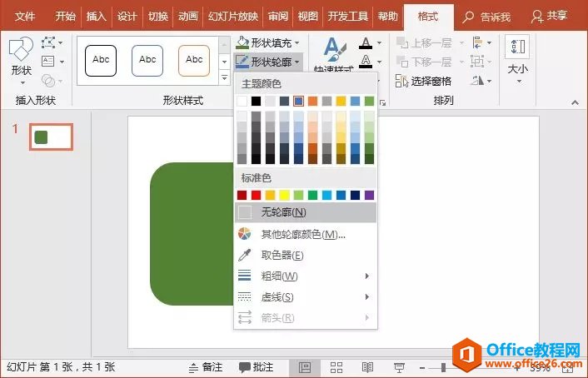Open the 形状填充 paint bucket
The width and height of the screenshot is (588, 378).
(242, 42)
